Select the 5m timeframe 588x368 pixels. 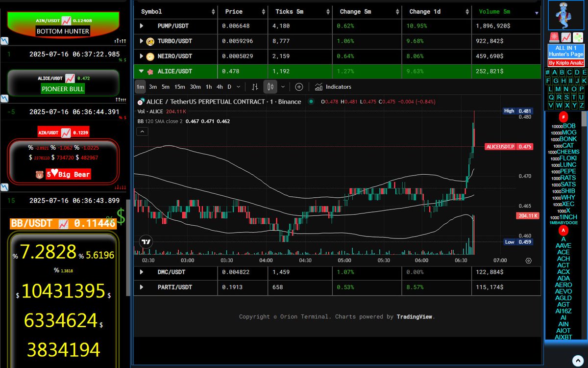coord(166,87)
